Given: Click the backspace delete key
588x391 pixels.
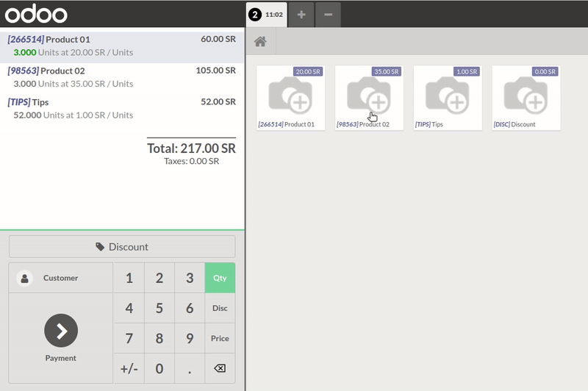Looking at the screenshot, I should click(220, 368).
